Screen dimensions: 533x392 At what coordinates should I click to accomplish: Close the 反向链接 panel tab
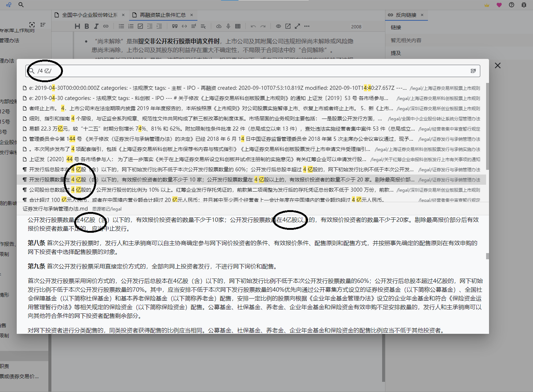point(422,15)
